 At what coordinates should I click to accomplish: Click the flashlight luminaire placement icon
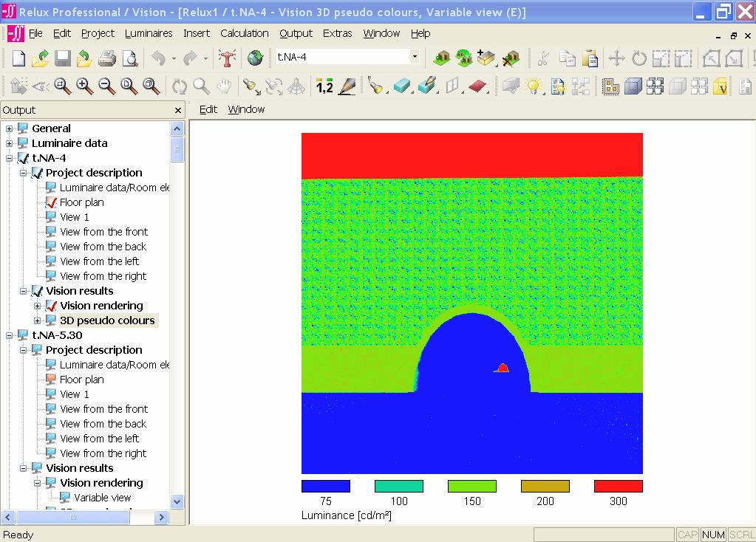coord(251,86)
